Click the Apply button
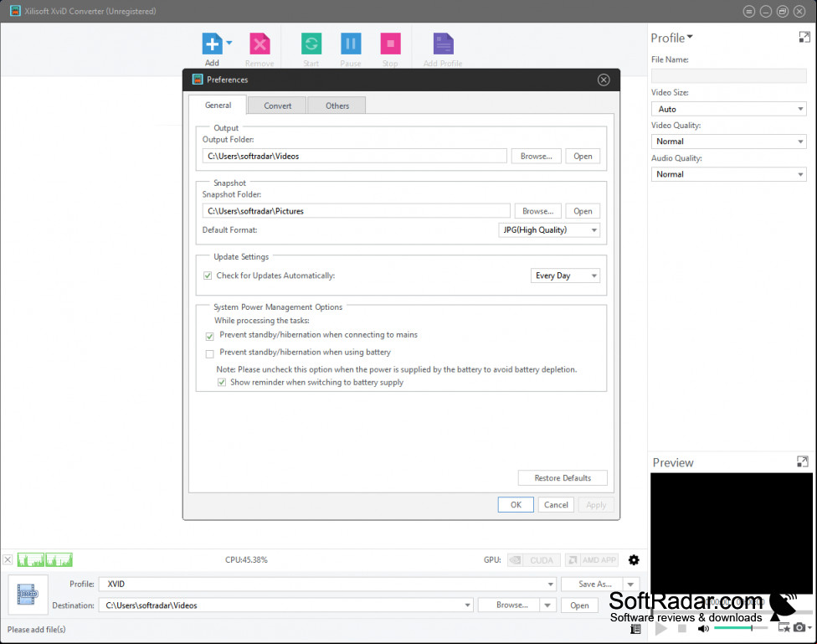The height and width of the screenshot is (644, 817). (x=595, y=504)
